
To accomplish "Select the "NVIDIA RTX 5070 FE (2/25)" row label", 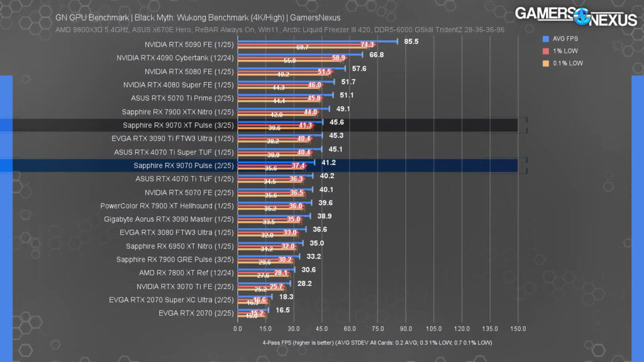I will pyautogui.click(x=189, y=192).
